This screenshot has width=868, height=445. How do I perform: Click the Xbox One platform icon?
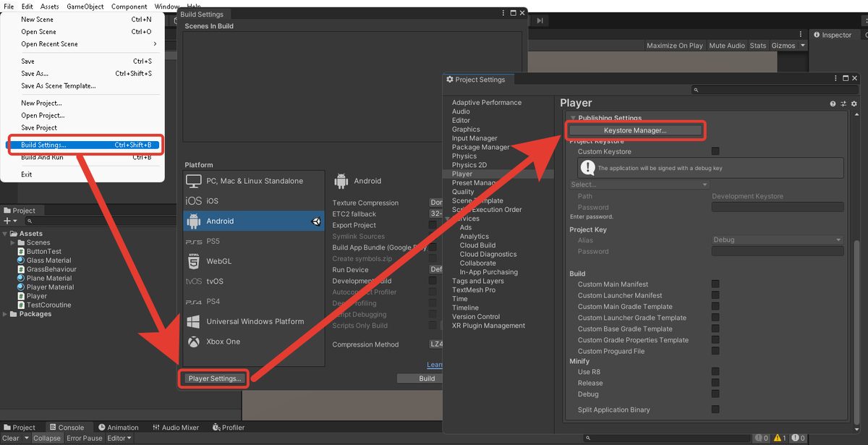(193, 342)
